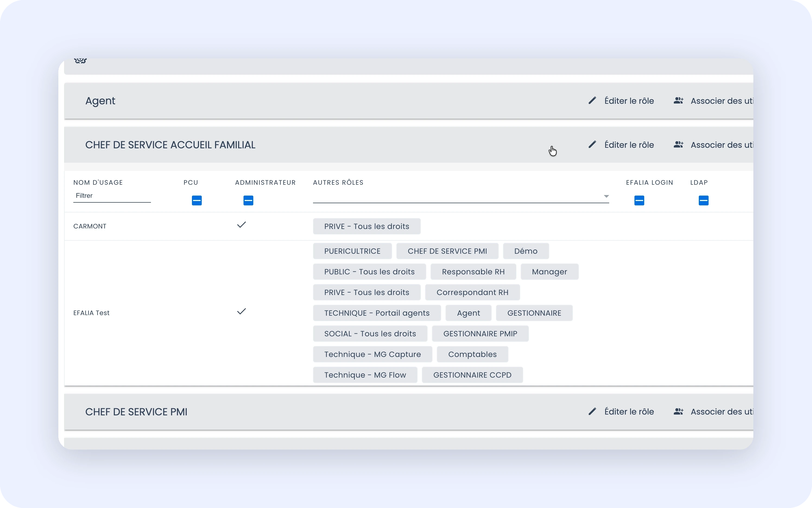Screen dimensions: 812x508
Task: Click the PUBLIC - Tous les droits chip
Action: (x=369, y=272)
